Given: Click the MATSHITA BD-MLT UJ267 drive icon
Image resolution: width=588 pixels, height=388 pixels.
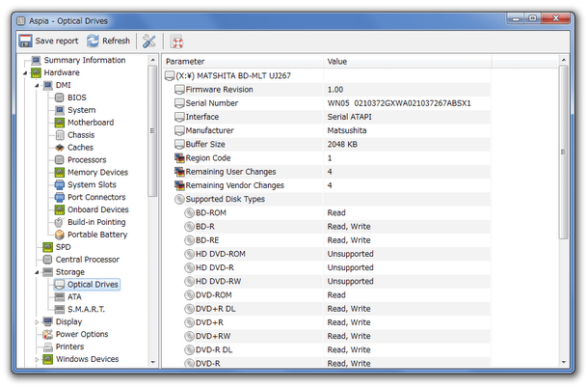Looking at the screenshot, I should (170, 76).
